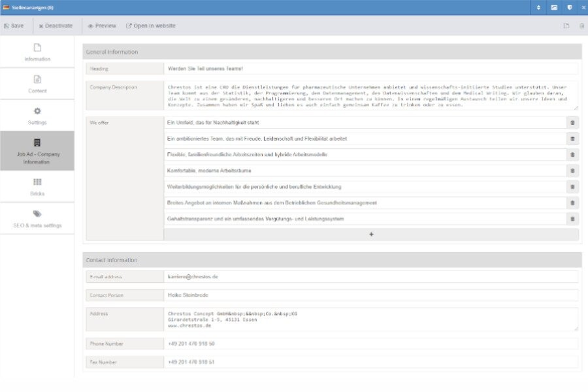
Task: Preview the job ad
Action: pyautogui.click(x=101, y=25)
